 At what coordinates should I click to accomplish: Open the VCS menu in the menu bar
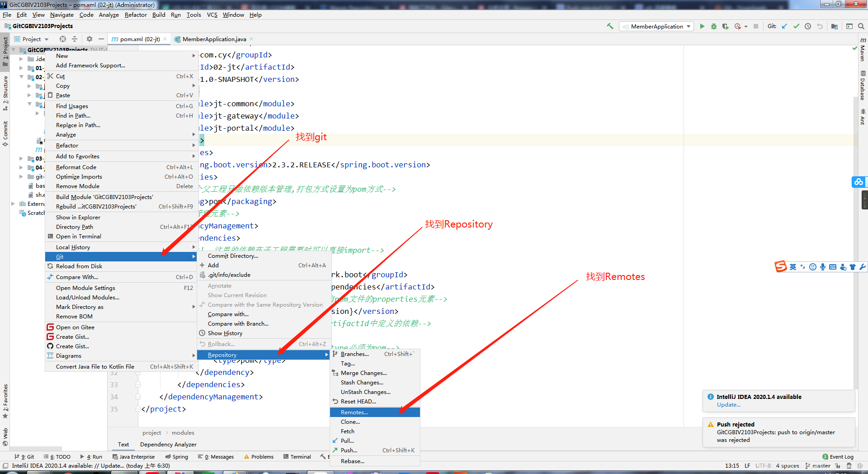tap(212, 15)
